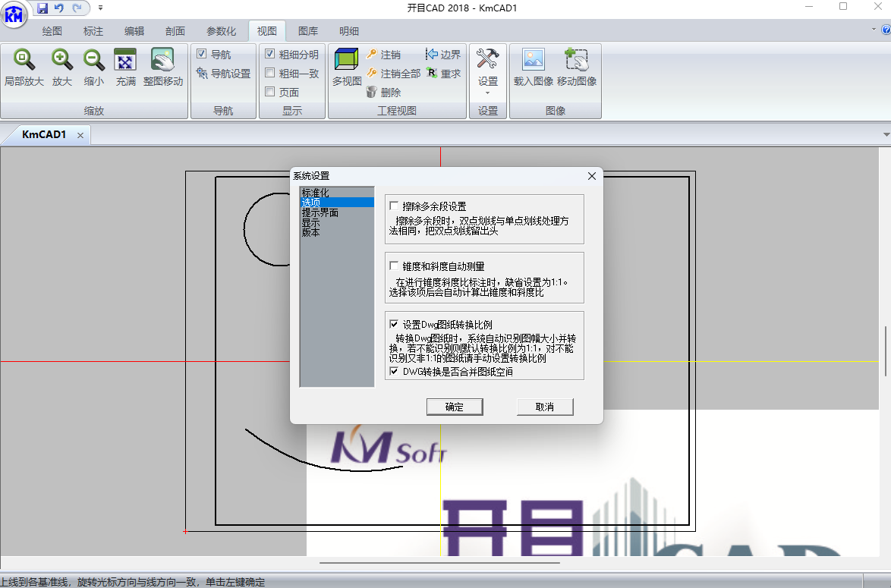891x588 pixels.
Task: Select the 局部放大 zoom tool
Action: 24,67
